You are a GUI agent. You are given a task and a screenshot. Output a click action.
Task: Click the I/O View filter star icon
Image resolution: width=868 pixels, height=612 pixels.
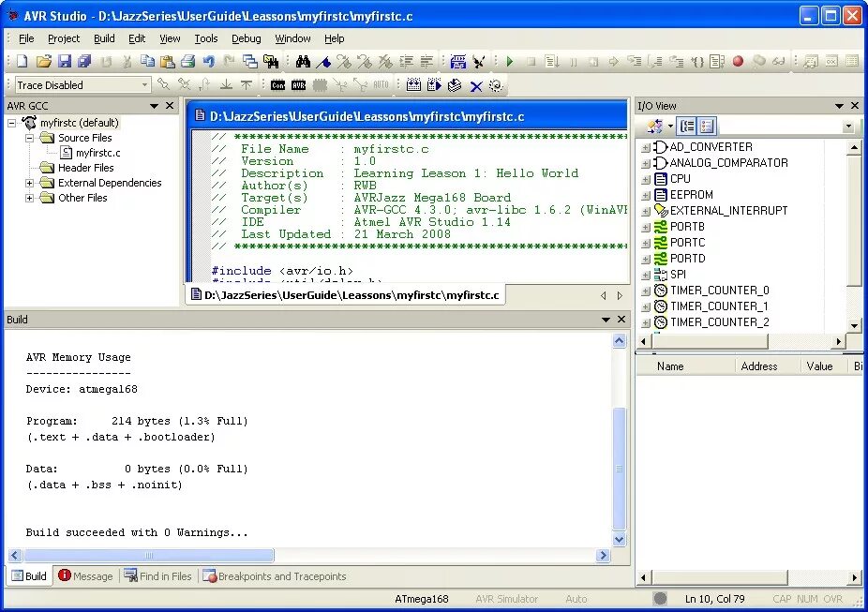pyautogui.click(x=655, y=127)
